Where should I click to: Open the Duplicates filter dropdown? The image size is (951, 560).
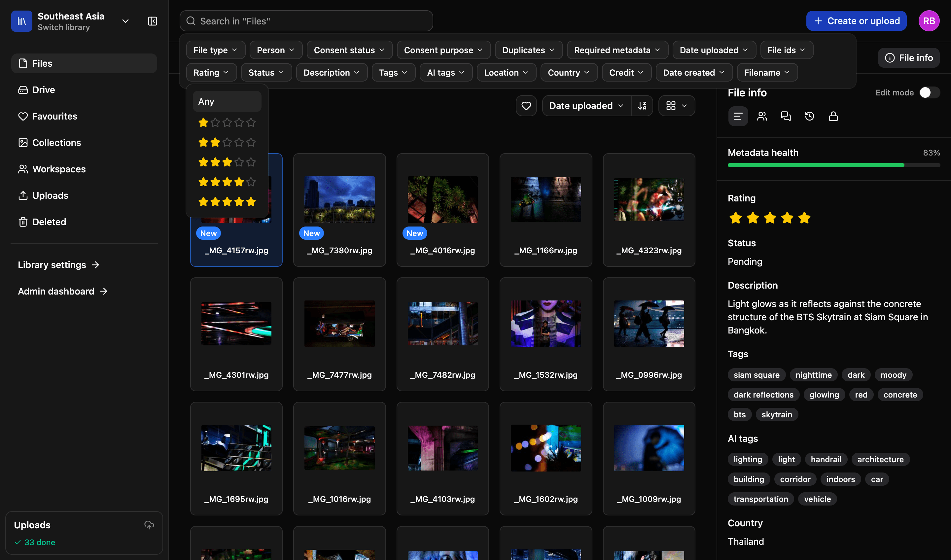[528, 50]
